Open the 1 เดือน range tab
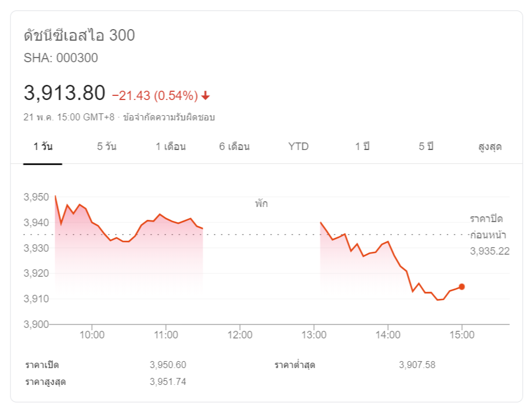This screenshot has height=414, width=532. [x=171, y=147]
